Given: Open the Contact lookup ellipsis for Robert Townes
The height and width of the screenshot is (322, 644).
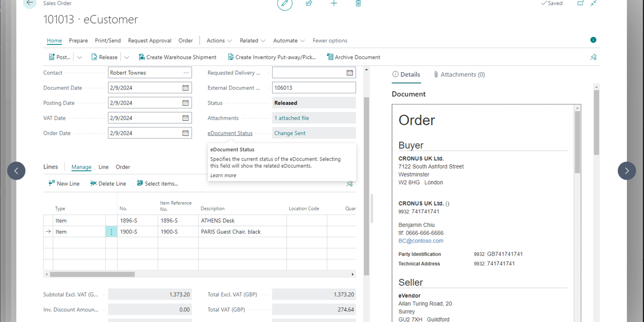Looking at the screenshot, I should click(186, 73).
